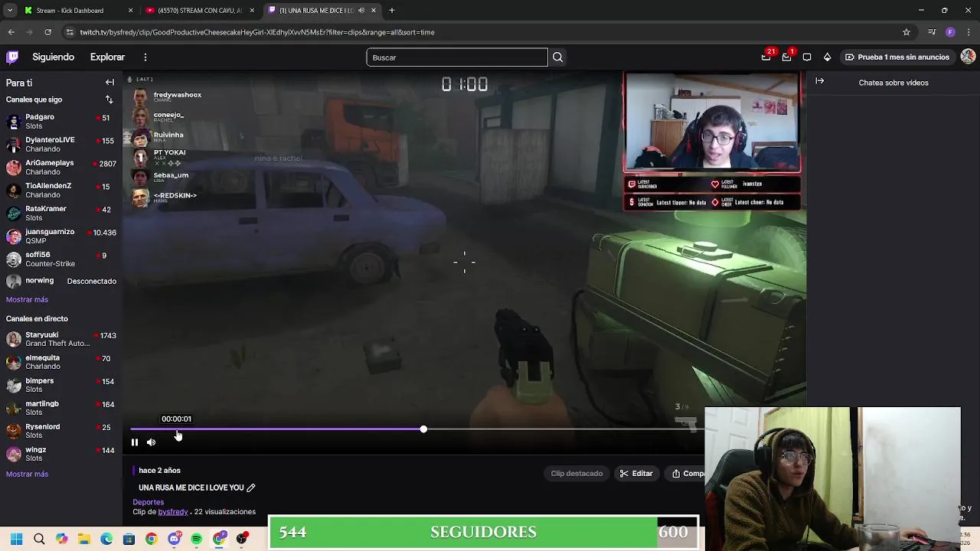Open the Twitch user avatar menu
980x551 pixels.
pos(968,57)
